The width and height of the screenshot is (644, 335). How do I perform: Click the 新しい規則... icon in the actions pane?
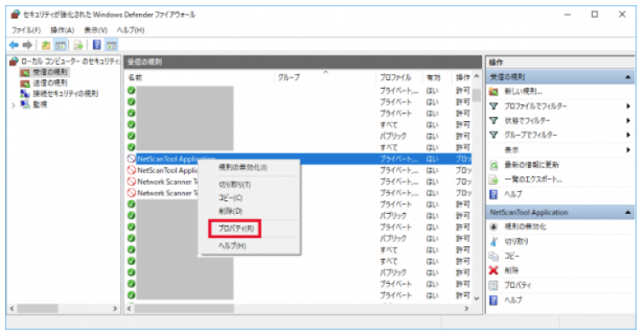coord(494,91)
